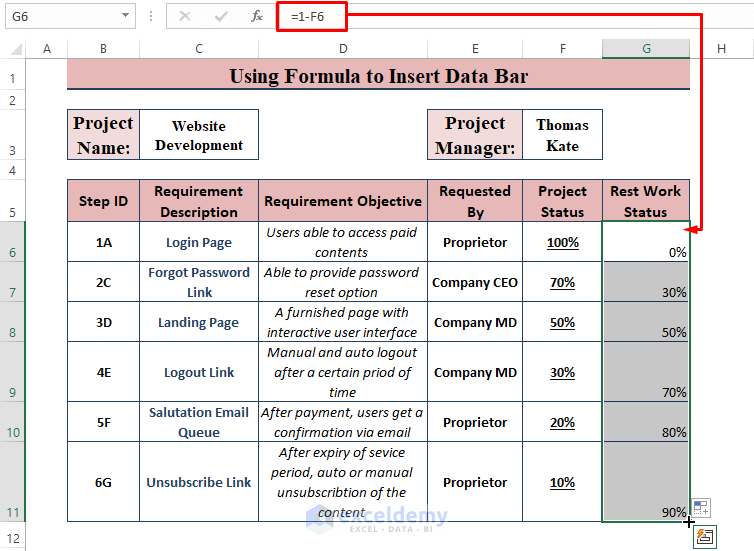Select column H header
The image size is (754, 551).
tap(721, 49)
